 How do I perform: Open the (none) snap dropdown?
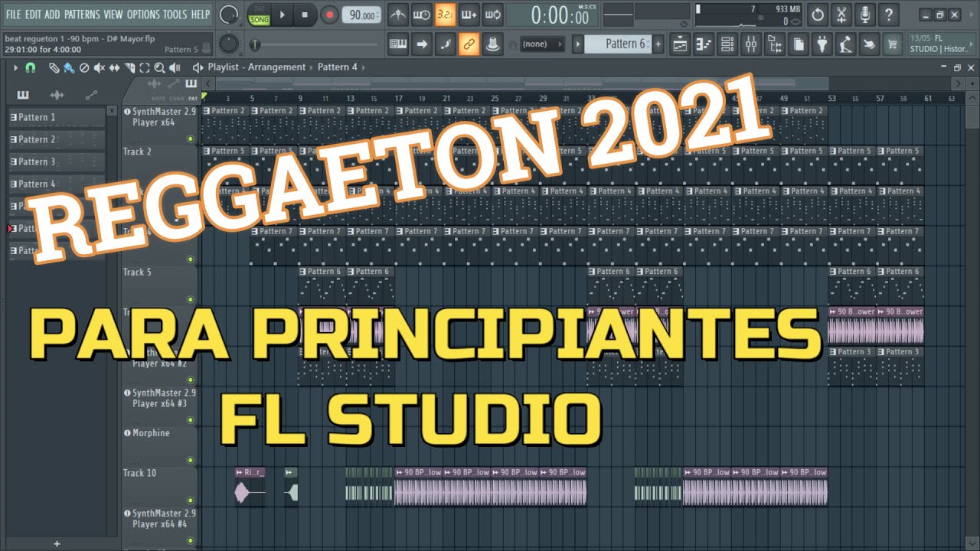[x=543, y=44]
